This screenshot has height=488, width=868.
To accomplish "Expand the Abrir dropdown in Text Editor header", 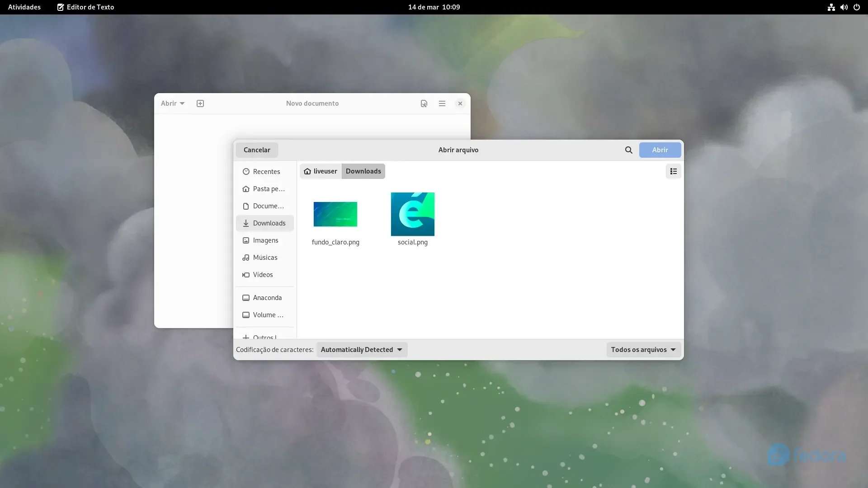I will click(x=173, y=103).
